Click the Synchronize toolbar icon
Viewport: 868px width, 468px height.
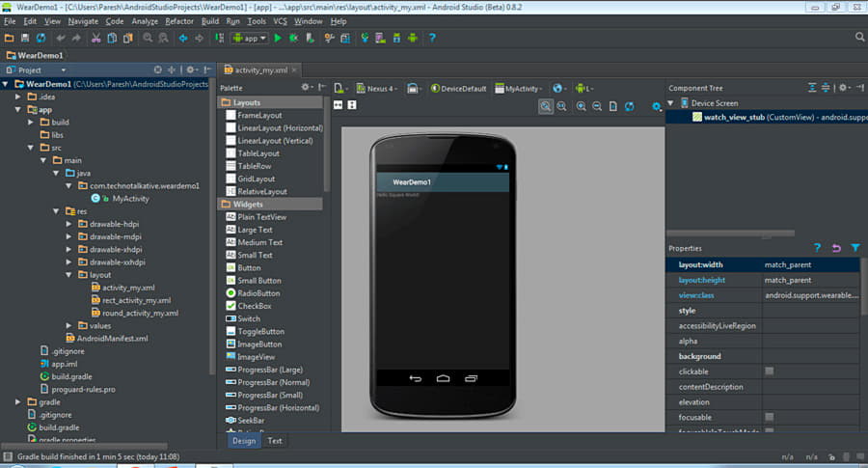point(41,39)
